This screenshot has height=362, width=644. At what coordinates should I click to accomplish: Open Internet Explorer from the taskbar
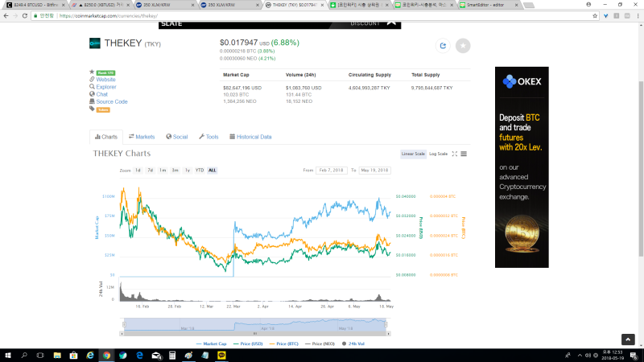(90, 356)
